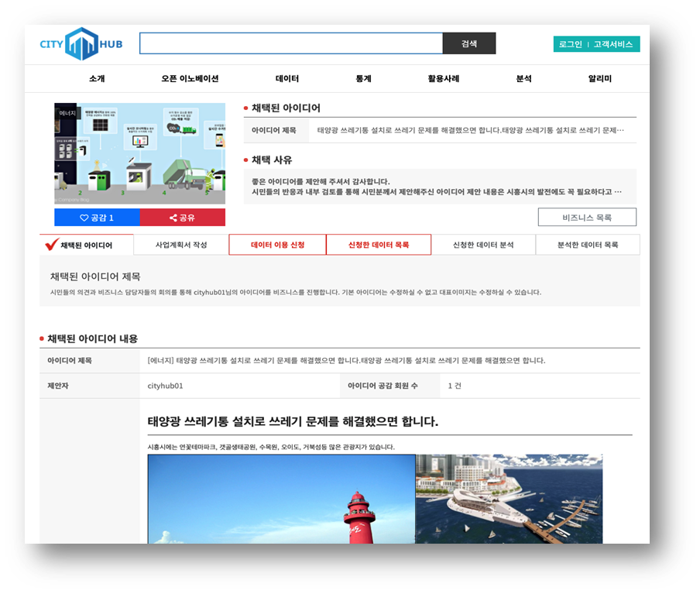Open the 고객서비스 customer service link
Screen dimensions: 700x594
(x=613, y=44)
